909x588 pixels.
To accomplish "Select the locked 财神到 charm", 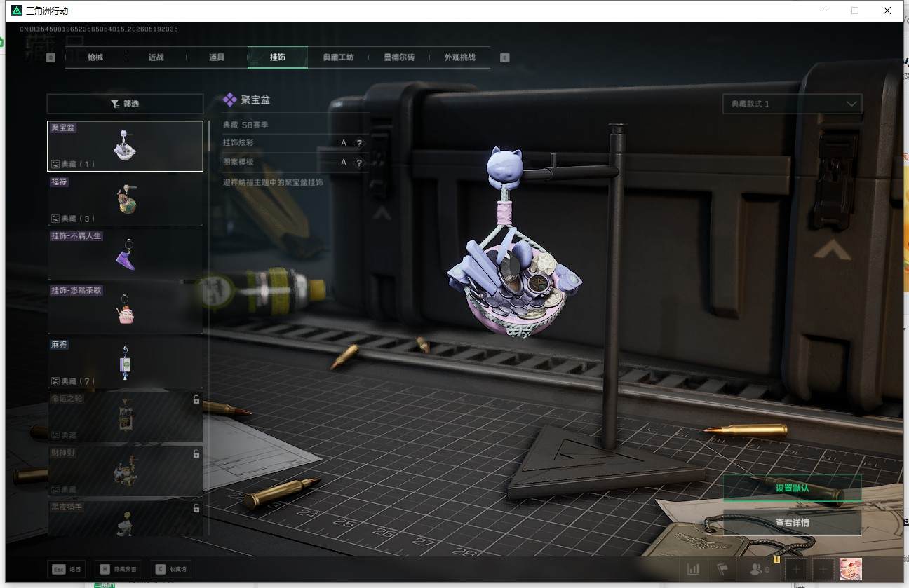I will (x=125, y=471).
